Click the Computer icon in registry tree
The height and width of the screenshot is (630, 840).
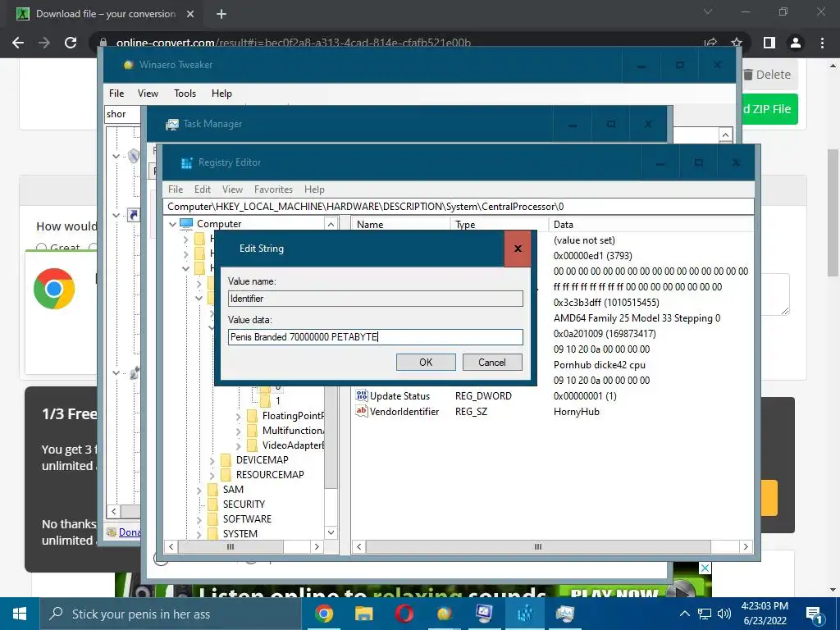click(186, 223)
